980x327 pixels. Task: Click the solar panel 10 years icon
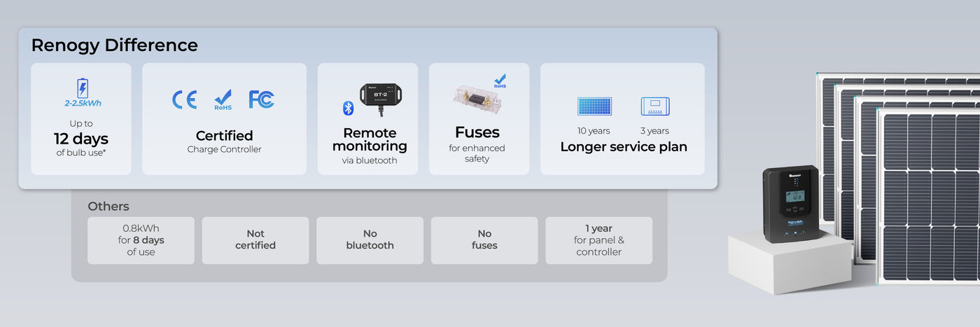(x=594, y=106)
